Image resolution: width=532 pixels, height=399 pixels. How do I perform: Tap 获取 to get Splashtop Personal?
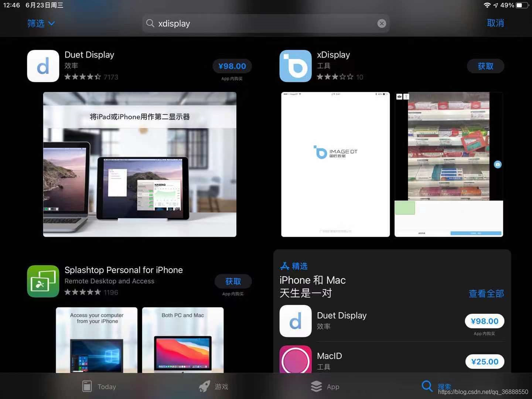point(233,282)
